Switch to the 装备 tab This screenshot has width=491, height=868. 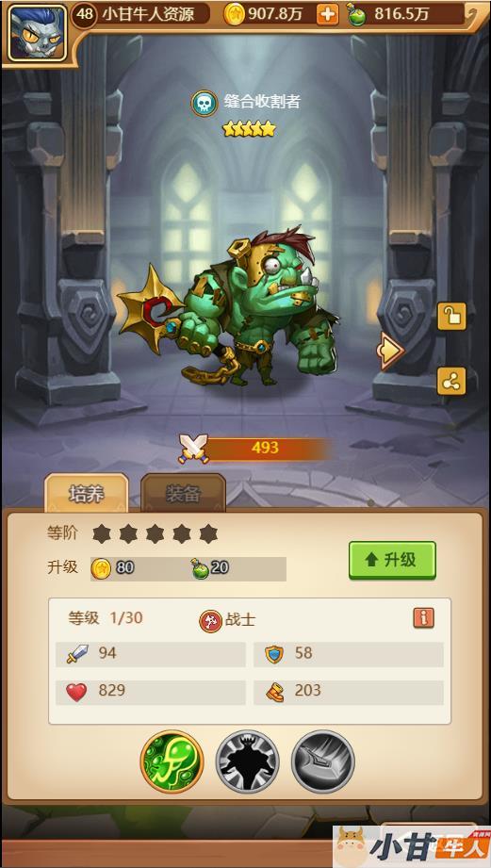(x=183, y=493)
